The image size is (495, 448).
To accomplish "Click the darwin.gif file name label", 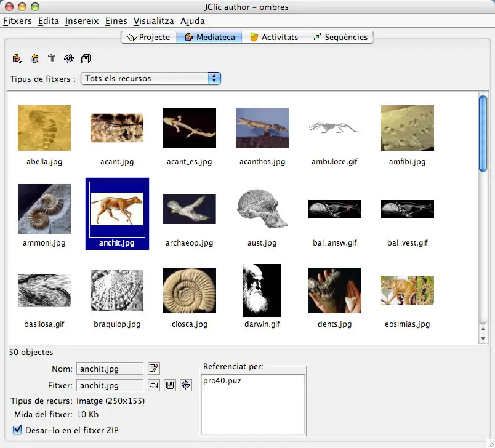I will (x=262, y=324).
